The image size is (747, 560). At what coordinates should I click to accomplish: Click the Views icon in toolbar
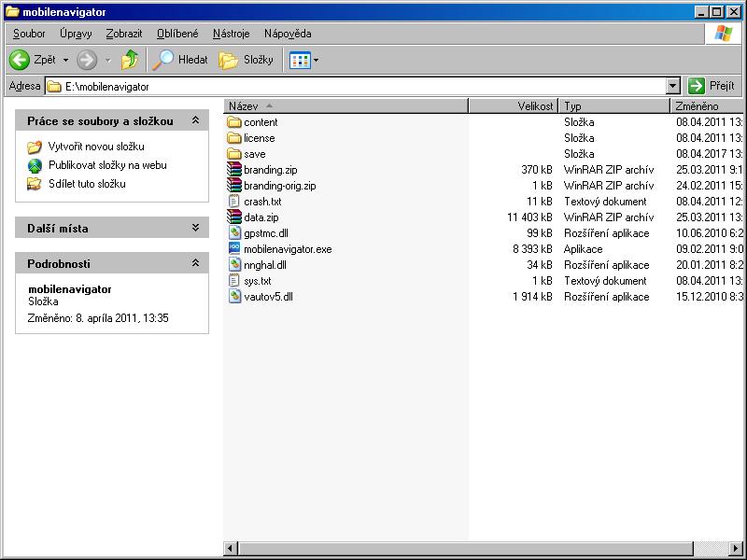coord(300,60)
